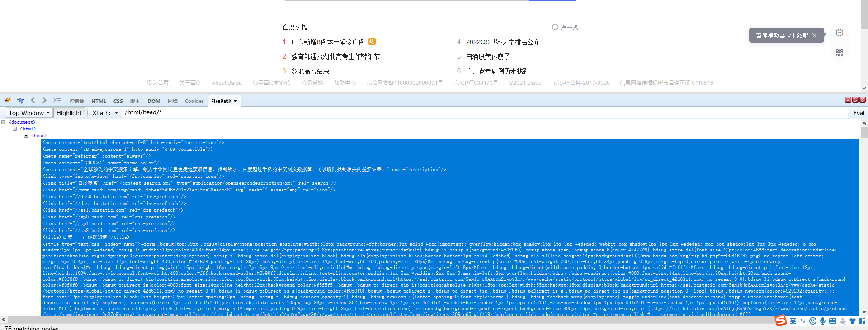Click the 意见反馈 footer link
Screen dimensions: 868x330
(312, 83)
